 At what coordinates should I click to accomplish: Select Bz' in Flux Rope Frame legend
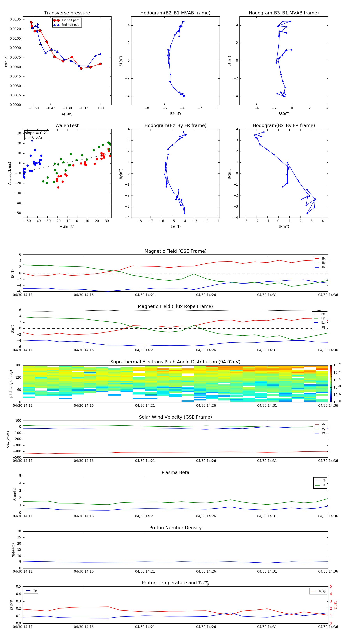pos(320,323)
